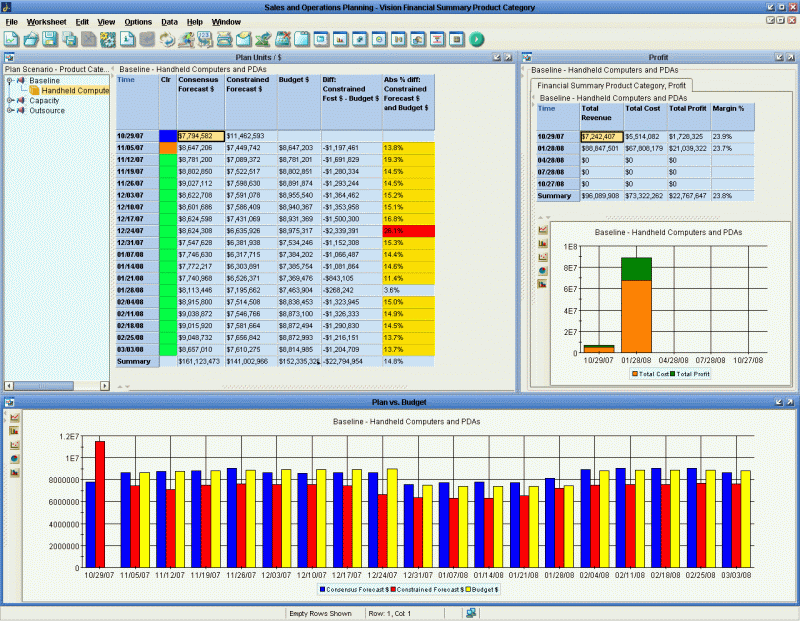800x621 pixels.
Task: Select the Outsource scenario label
Action: coord(47,110)
